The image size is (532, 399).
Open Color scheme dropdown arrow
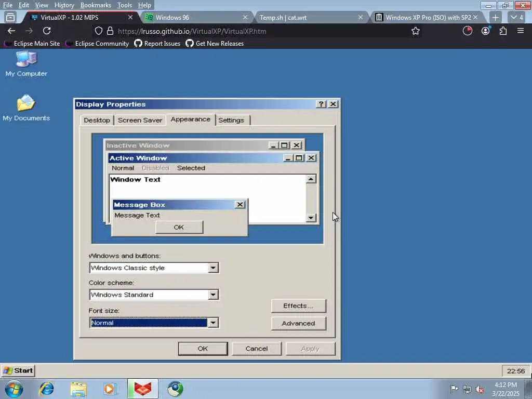click(x=212, y=295)
